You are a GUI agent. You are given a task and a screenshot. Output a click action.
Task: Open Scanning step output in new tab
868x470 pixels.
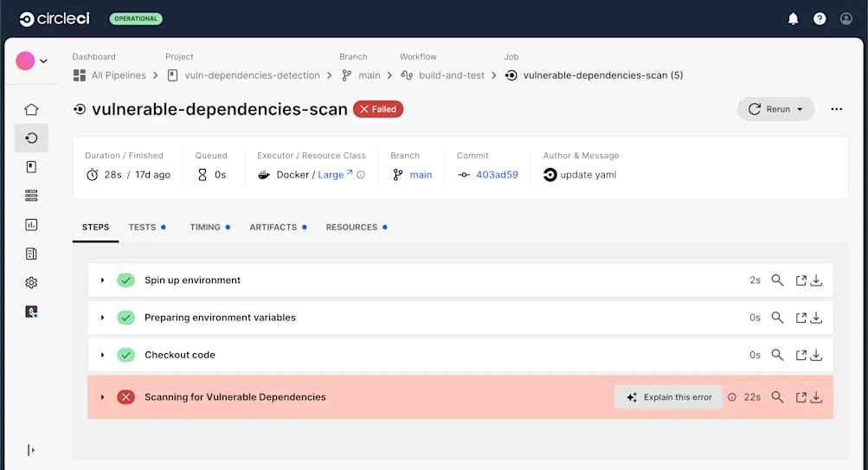[801, 397]
